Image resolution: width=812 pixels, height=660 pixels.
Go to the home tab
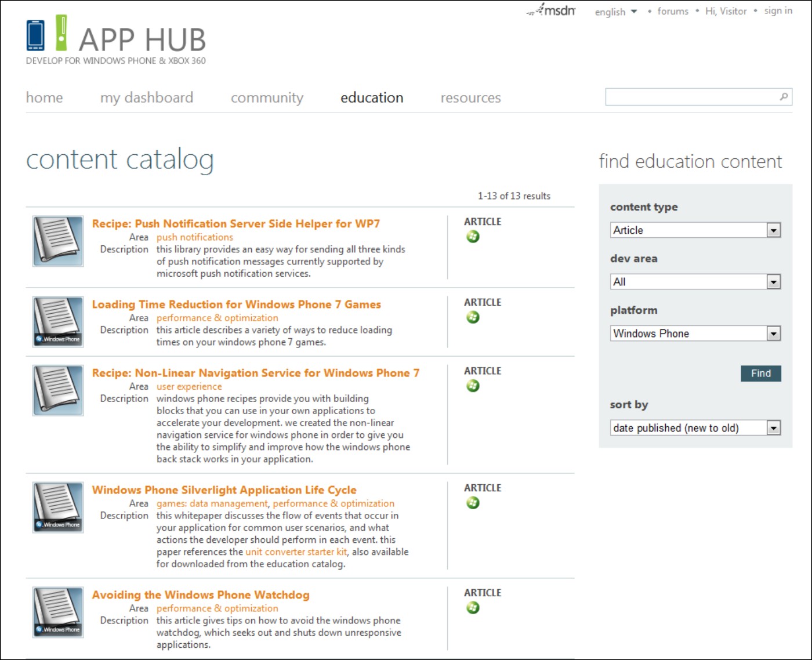(45, 97)
